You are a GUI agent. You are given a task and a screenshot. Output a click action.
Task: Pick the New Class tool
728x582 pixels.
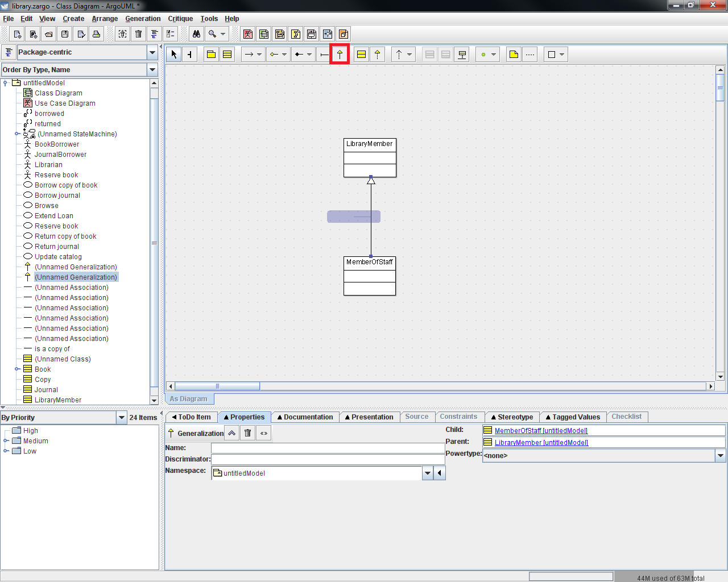click(227, 55)
